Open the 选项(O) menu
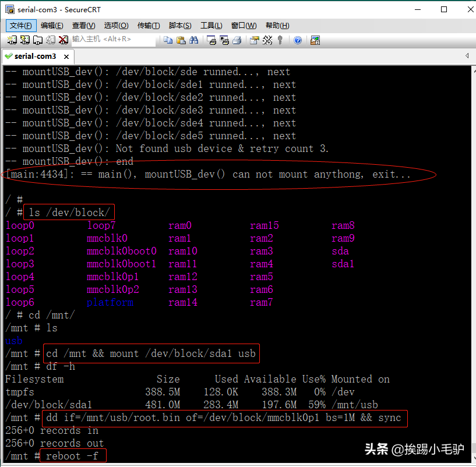The width and height of the screenshot is (476, 467). coord(117,26)
